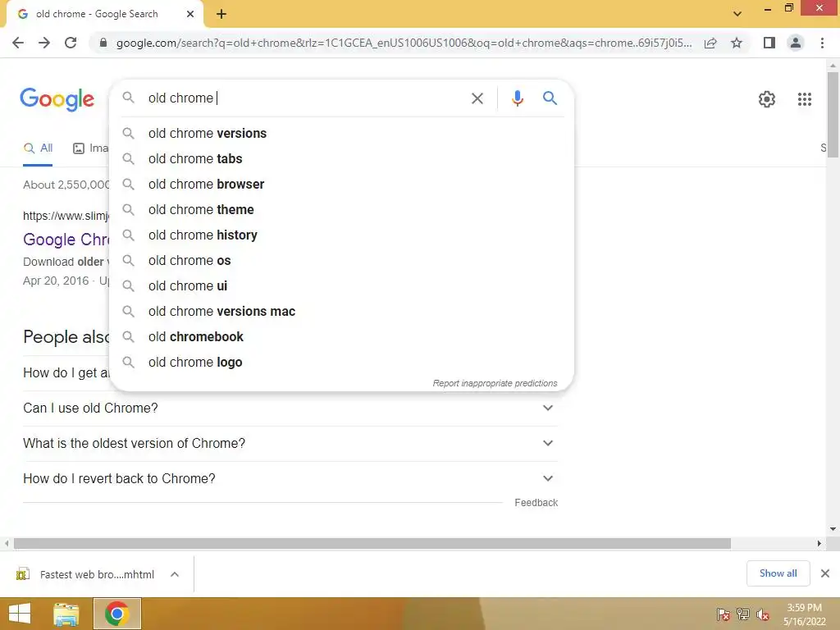Viewport: 840px width, 630px height.
Task: Click the Google logo
Action: tap(57, 99)
